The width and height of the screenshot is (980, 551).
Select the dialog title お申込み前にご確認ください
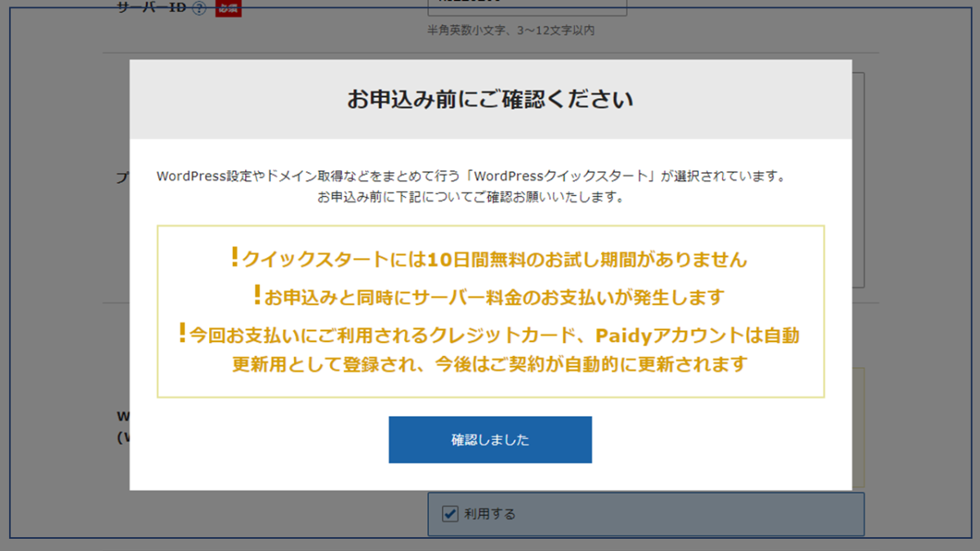(x=490, y=100)
